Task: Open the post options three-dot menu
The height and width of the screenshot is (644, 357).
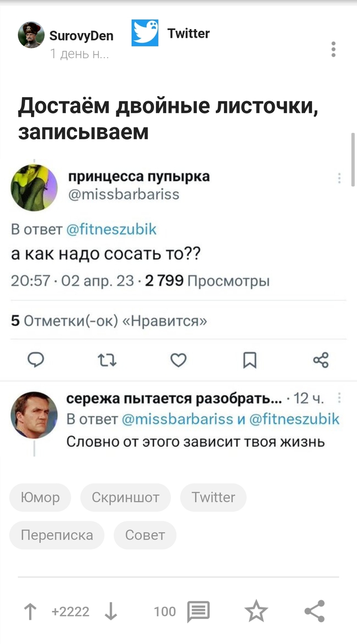Action: click(x=333, y=49)
